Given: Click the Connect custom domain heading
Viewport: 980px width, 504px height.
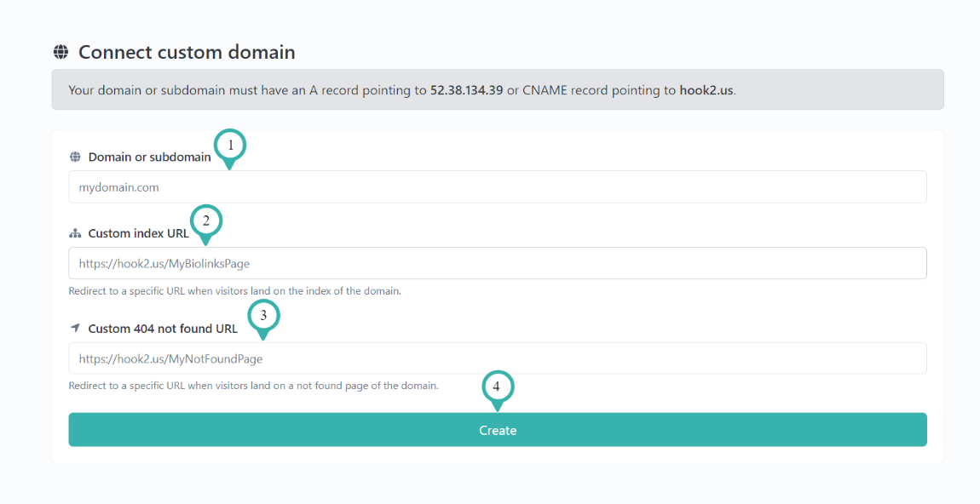Looking at the screenshot, I should [x=186, y=52].
